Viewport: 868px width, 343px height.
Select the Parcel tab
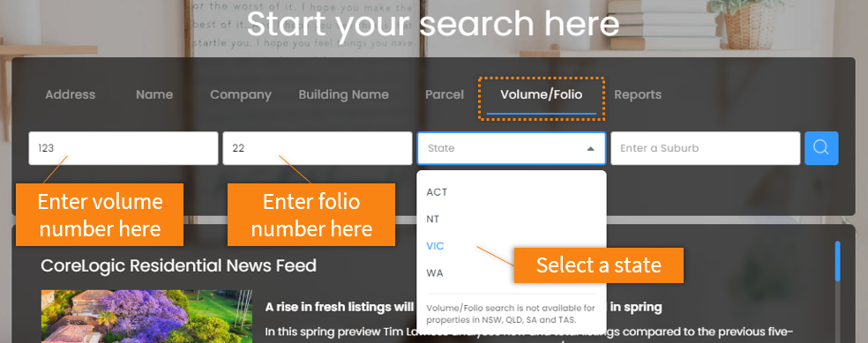[445, 94]
